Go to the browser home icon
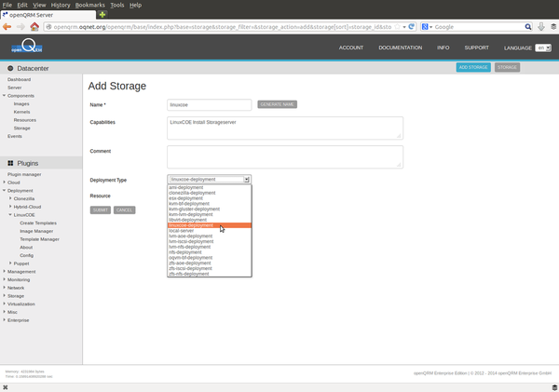 tap(34, 27)
